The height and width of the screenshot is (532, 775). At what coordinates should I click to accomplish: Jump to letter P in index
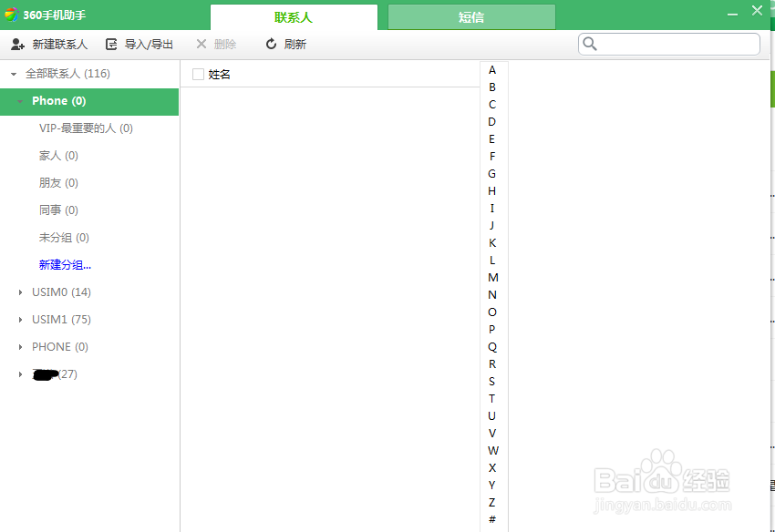click(492, 330)
